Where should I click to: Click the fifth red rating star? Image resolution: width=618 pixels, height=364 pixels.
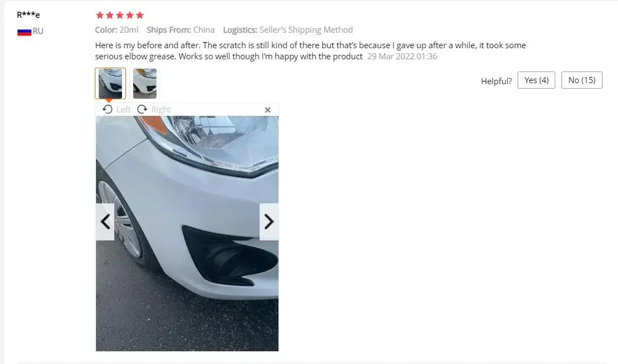pyautogui.click(x=140, y=15)
